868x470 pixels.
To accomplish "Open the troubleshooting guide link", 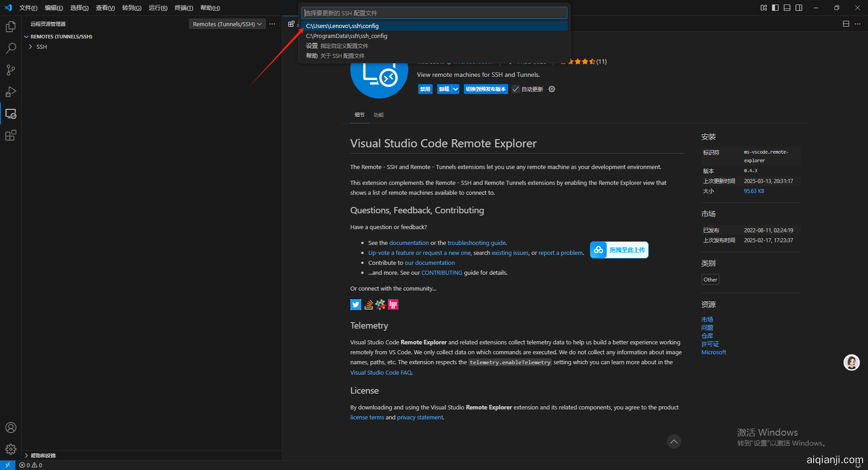I will pos(476,243).
